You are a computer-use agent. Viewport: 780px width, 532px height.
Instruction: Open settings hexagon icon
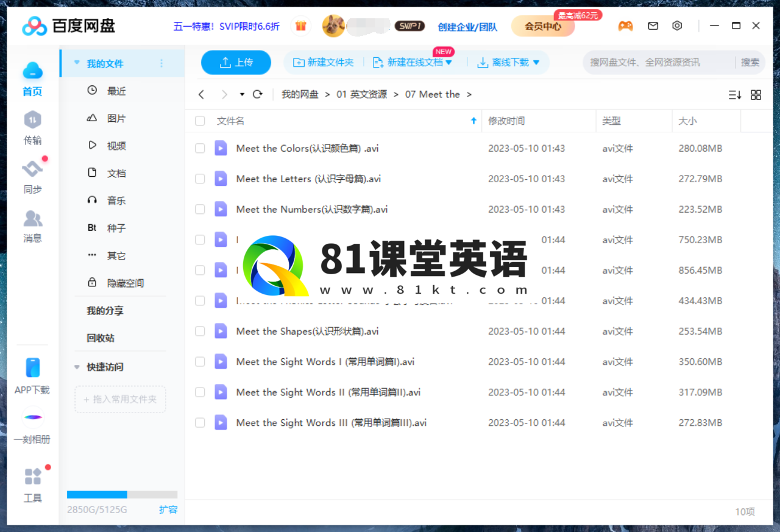(x=677, y=26)
